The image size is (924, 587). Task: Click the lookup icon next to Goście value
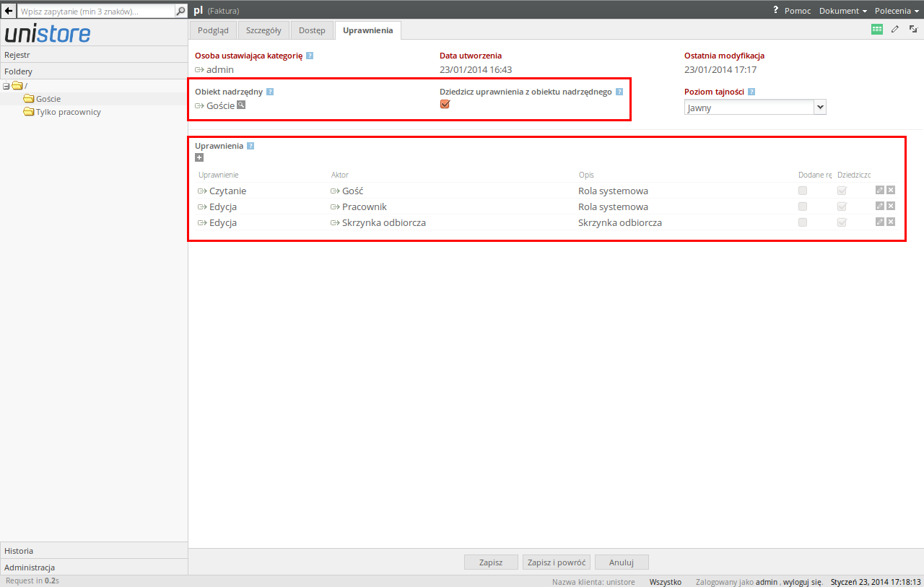coord(241,105)
